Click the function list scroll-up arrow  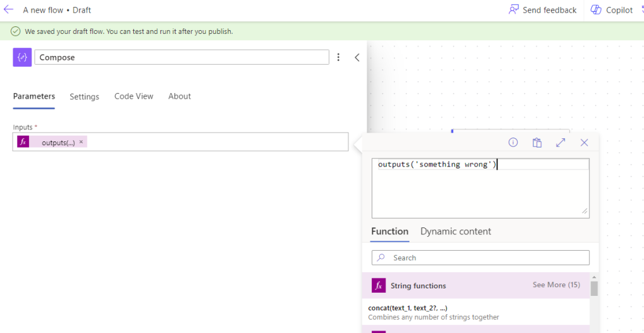594,278
